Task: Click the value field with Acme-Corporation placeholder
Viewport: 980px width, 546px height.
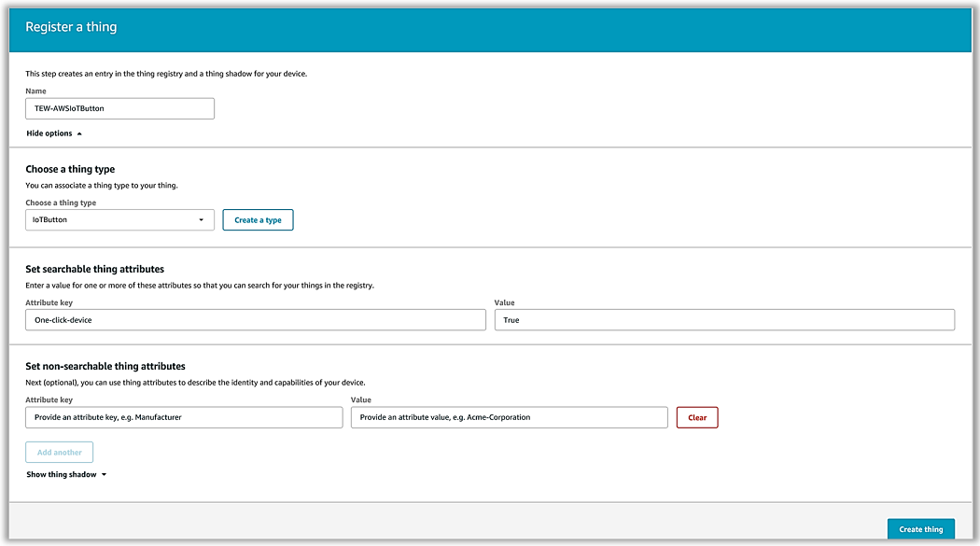Action: coord(509,417)
